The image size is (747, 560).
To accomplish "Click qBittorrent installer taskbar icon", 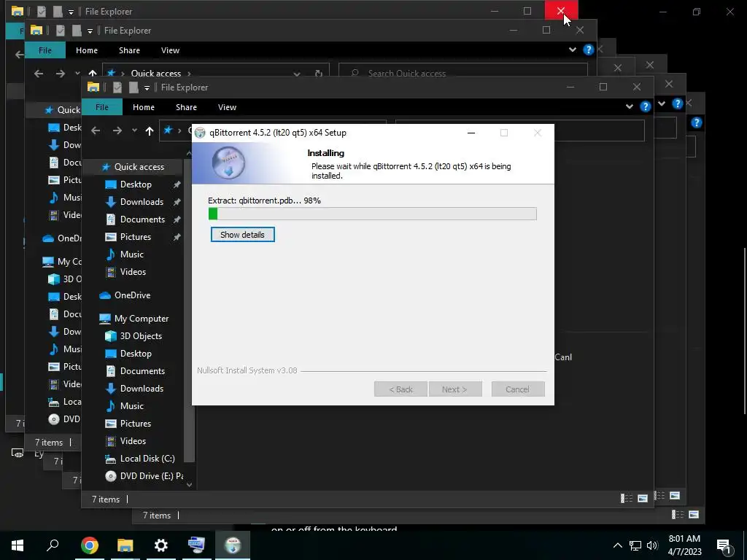I will (233, 545).
